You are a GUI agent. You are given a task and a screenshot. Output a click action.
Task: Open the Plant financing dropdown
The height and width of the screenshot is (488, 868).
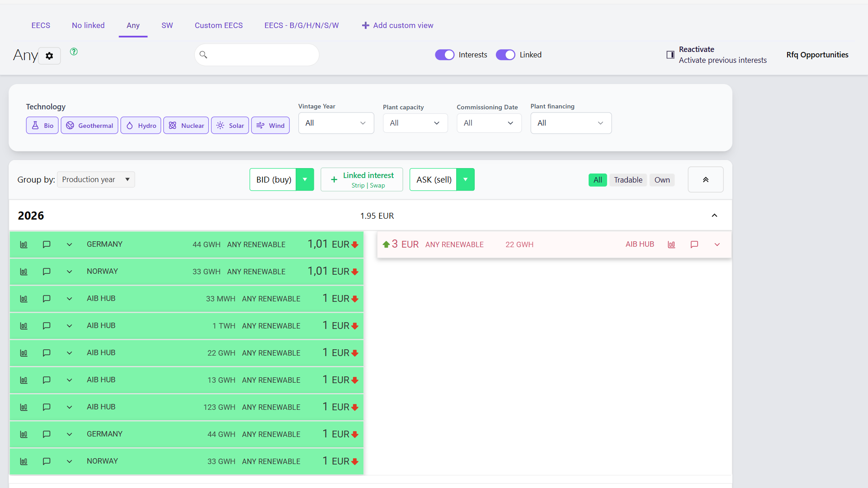[571, 123]
